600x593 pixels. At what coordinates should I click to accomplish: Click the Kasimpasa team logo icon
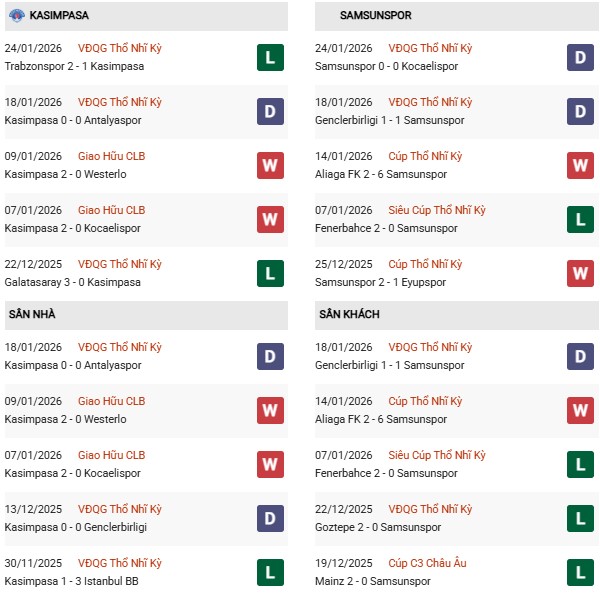14,16
